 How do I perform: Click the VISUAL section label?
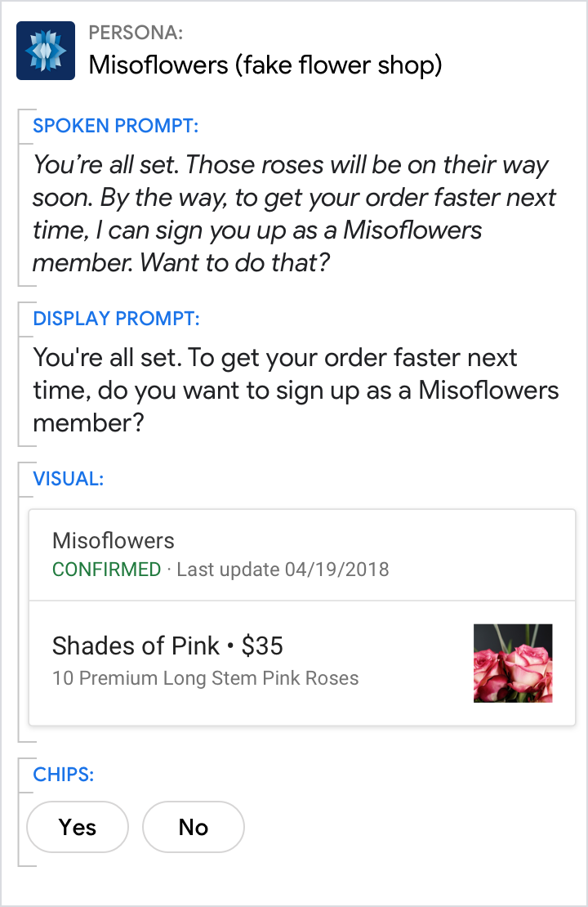pos(69,479)
